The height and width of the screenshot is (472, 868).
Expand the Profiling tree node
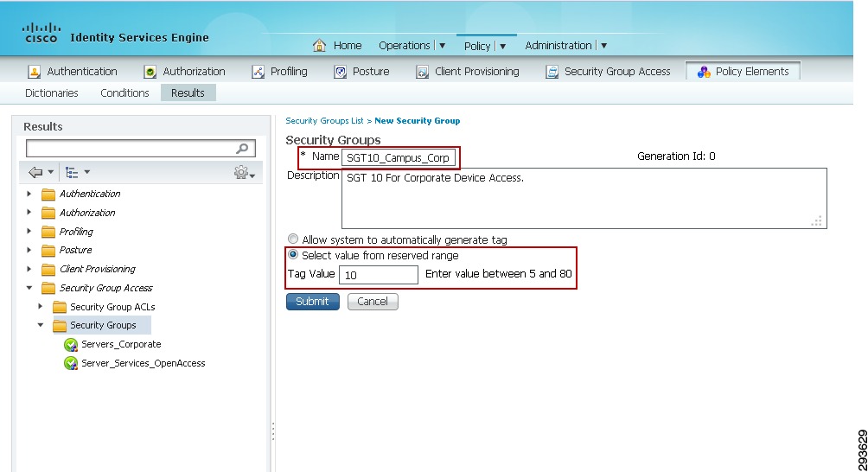point(29,232)
